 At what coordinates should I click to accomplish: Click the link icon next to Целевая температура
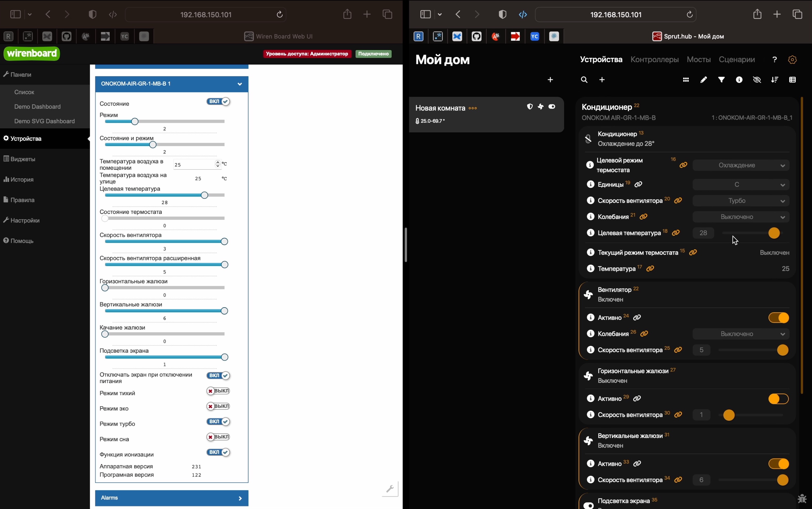tap(676, 233)
